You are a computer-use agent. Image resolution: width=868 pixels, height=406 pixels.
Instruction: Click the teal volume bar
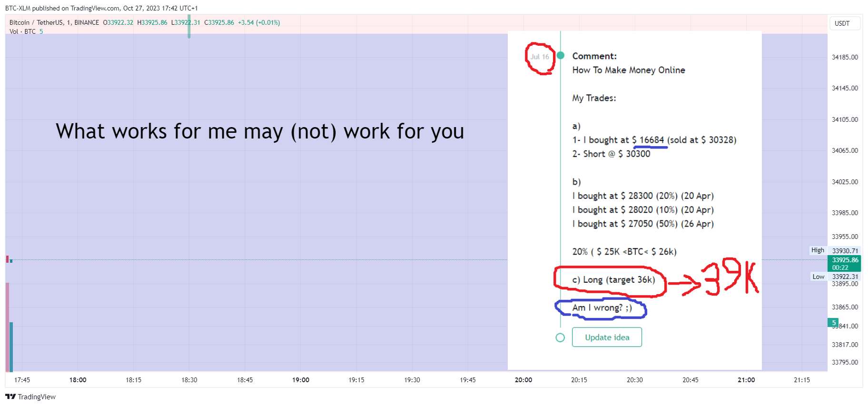pos(11,347)
